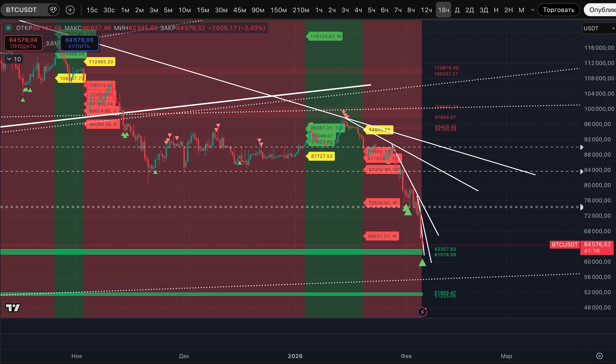Screen dimensions: 616x364
Task: Click the diamond badge next to BTCUSDT
Action: coord(53,10)
